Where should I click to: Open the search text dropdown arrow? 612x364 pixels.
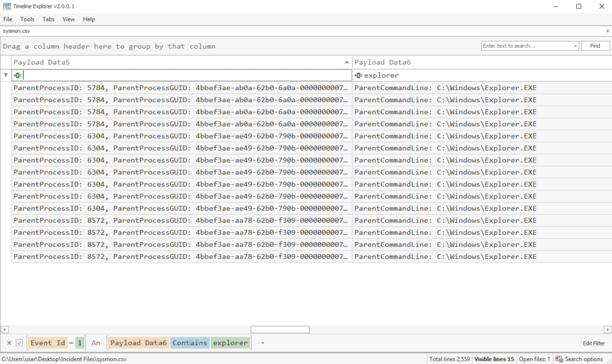pos(575,46)
